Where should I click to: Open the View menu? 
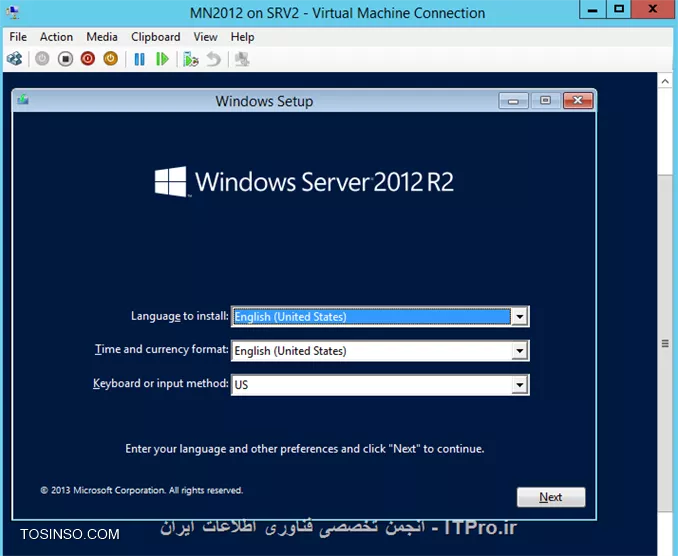[x=205, y=37]
